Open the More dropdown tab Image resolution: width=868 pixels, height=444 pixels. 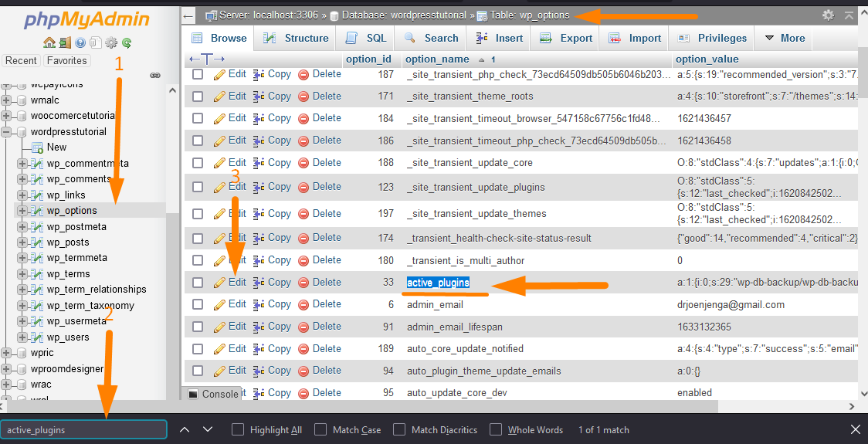point(785,38)
